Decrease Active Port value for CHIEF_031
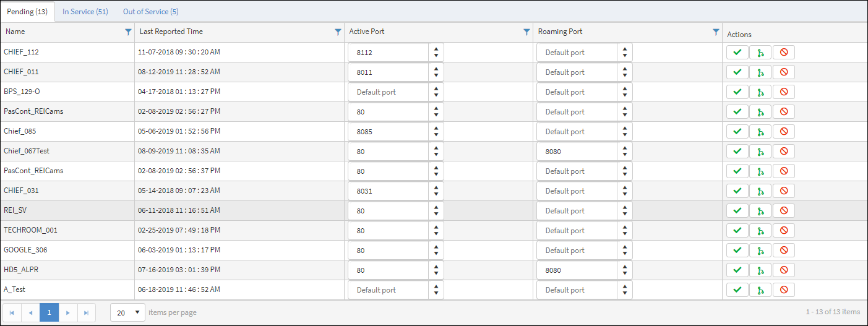 (x=436, y=194)
